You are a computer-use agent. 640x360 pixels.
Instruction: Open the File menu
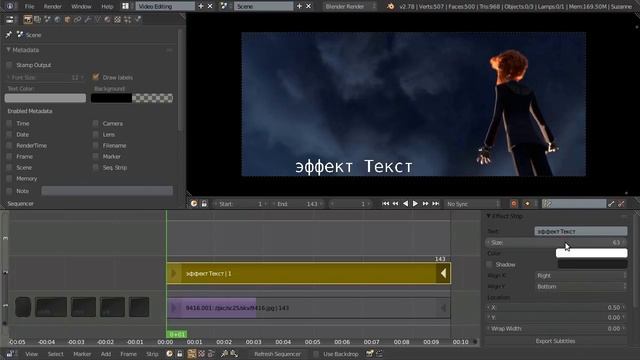coord(29,6)
